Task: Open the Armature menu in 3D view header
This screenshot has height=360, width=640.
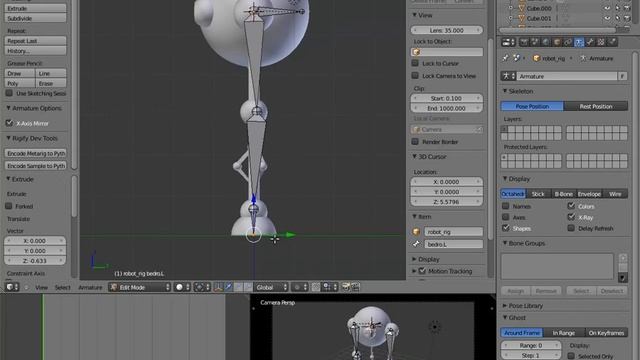Action: (90, 287)
